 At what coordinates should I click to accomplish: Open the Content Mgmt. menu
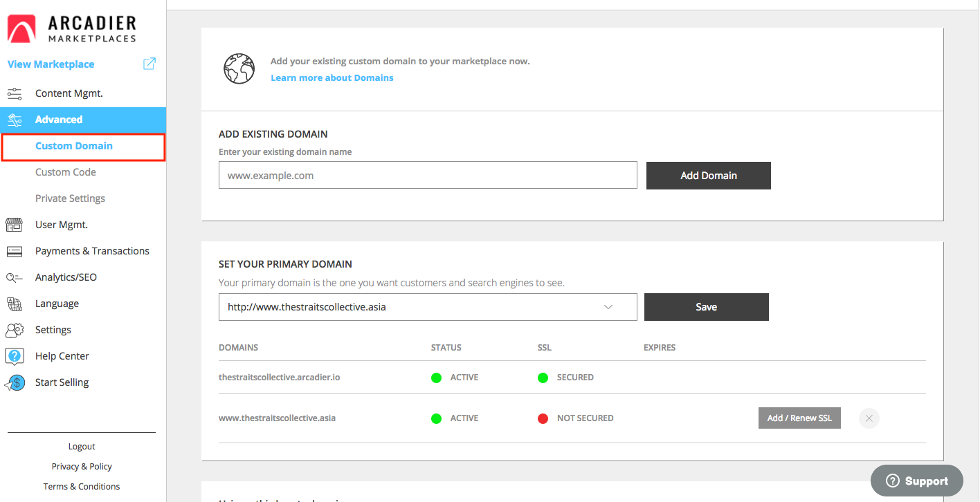click(x=69, y=93)
